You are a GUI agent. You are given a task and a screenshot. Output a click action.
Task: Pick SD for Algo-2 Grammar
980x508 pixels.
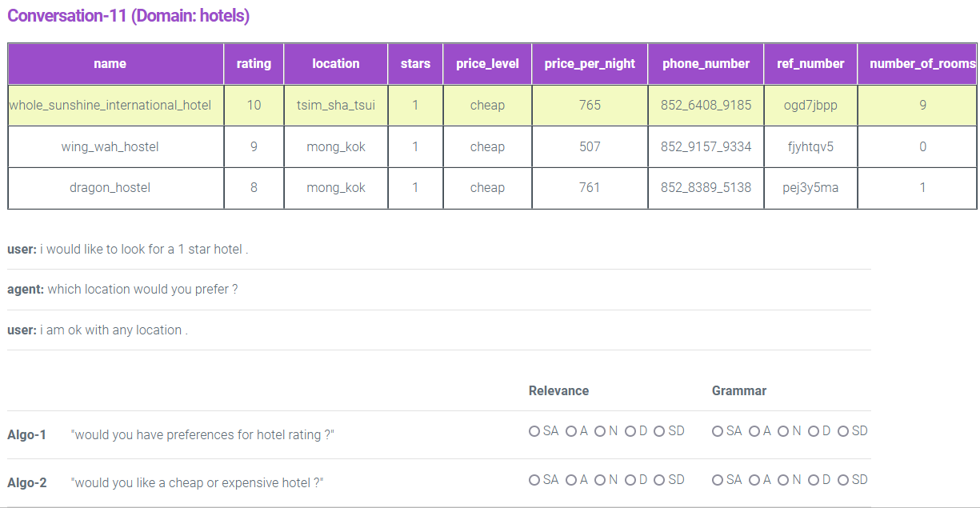[x=842, y=480]
